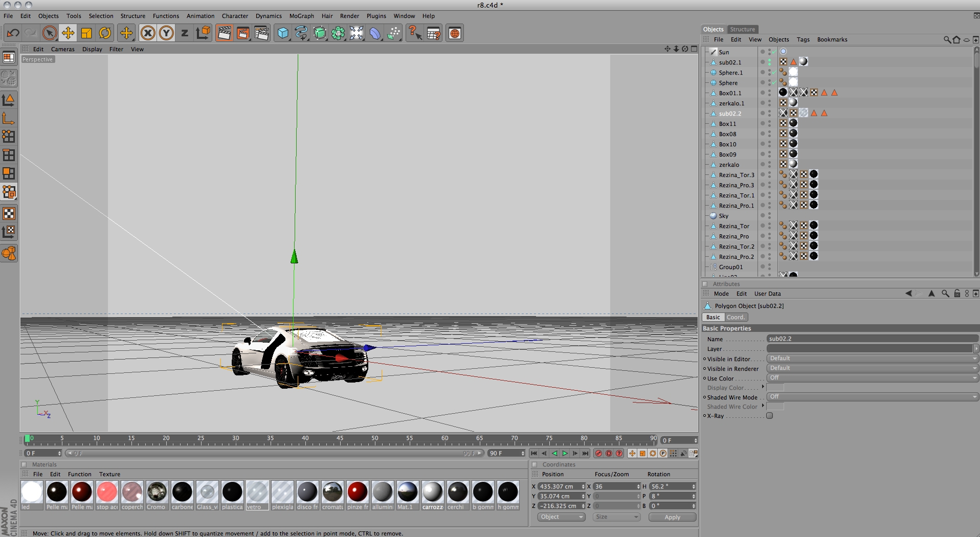Add a Cube primitive object
980x537 pixels.
click(x=283, y=33)
